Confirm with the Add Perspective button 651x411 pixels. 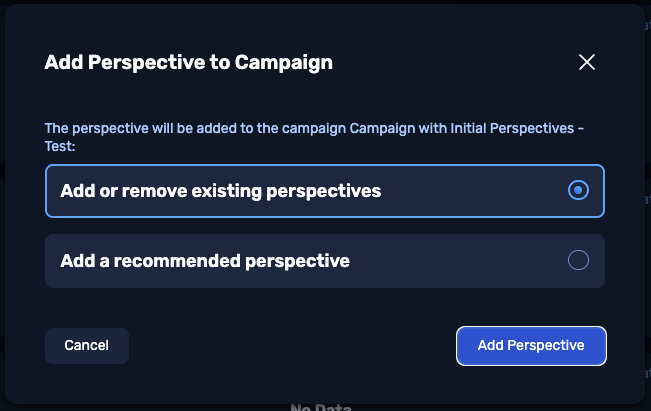coord(531,345)
